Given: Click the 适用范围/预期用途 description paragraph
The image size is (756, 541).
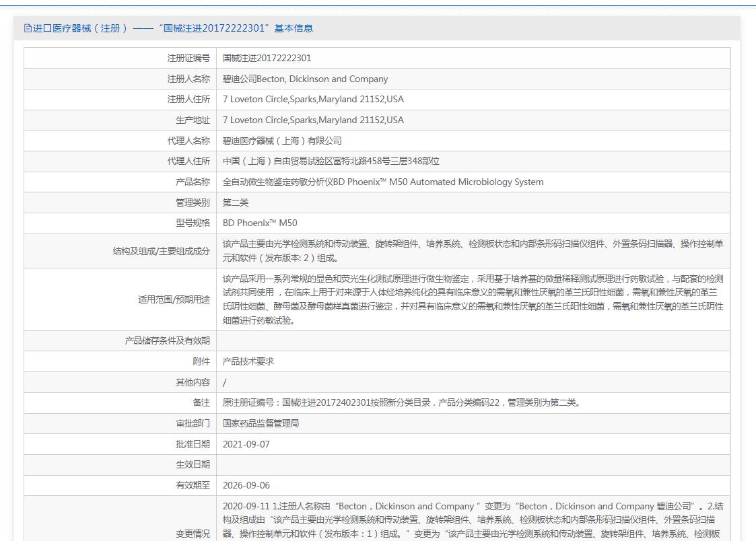Looking at the screenshot, I should 473,299.
